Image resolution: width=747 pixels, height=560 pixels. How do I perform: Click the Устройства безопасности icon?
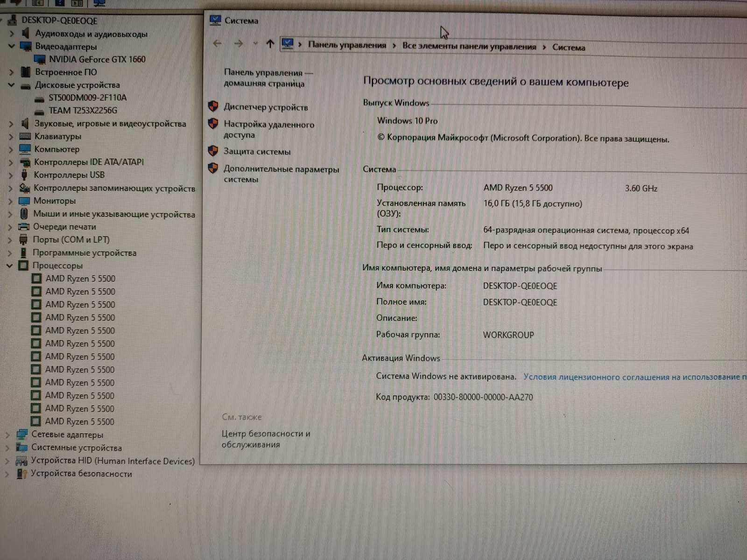click(21, 474)
